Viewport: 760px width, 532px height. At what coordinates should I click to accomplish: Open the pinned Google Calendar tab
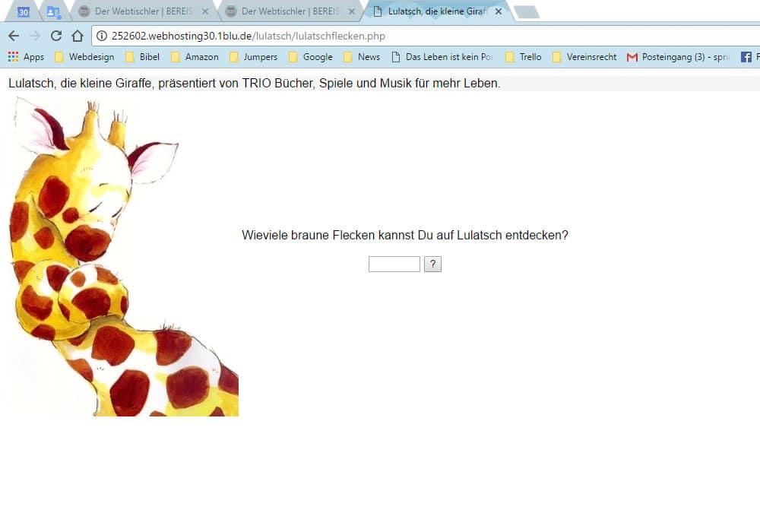tap(24, 11)
